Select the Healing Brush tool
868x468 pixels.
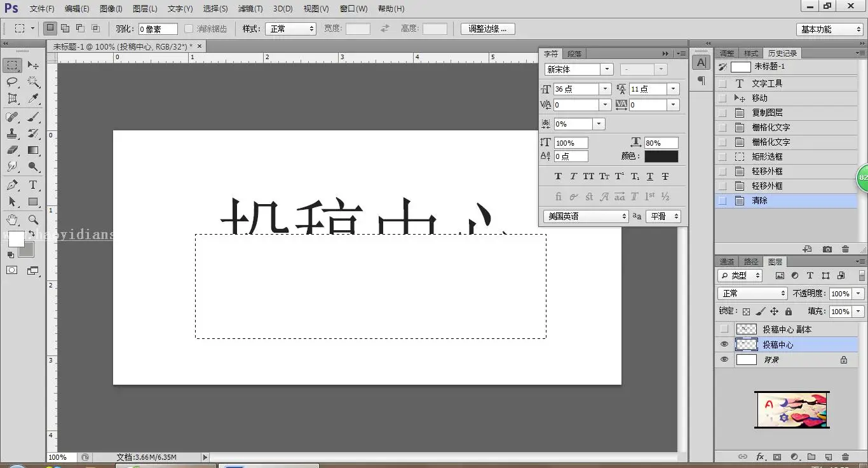point(12,117)
